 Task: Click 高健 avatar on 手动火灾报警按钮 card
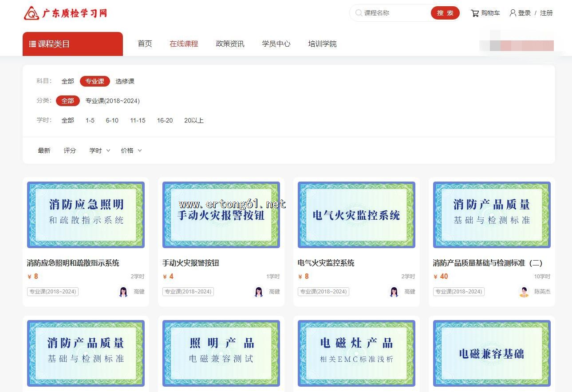[x=259, y=292]
